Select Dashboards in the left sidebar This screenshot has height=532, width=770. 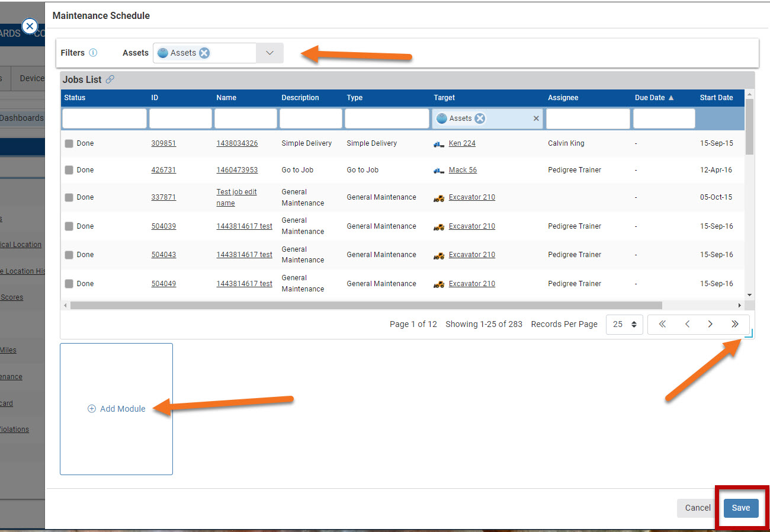coord(22,118)
